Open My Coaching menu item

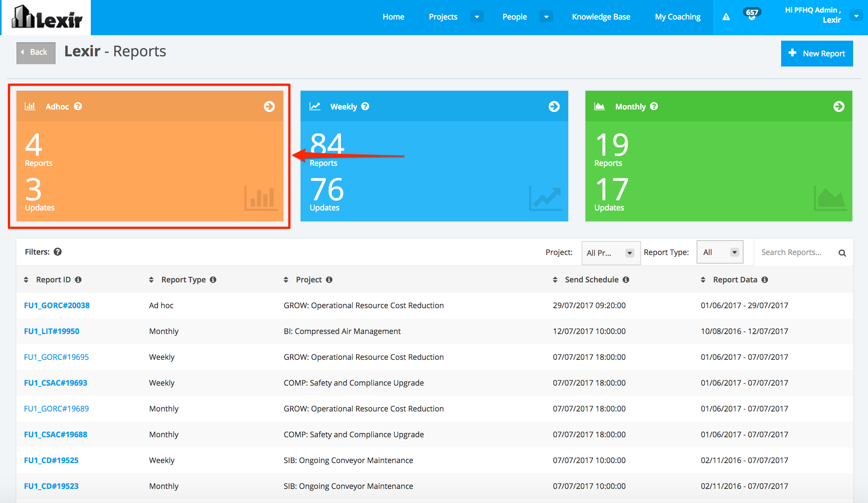pyautogui.click(x=677, y=17)
